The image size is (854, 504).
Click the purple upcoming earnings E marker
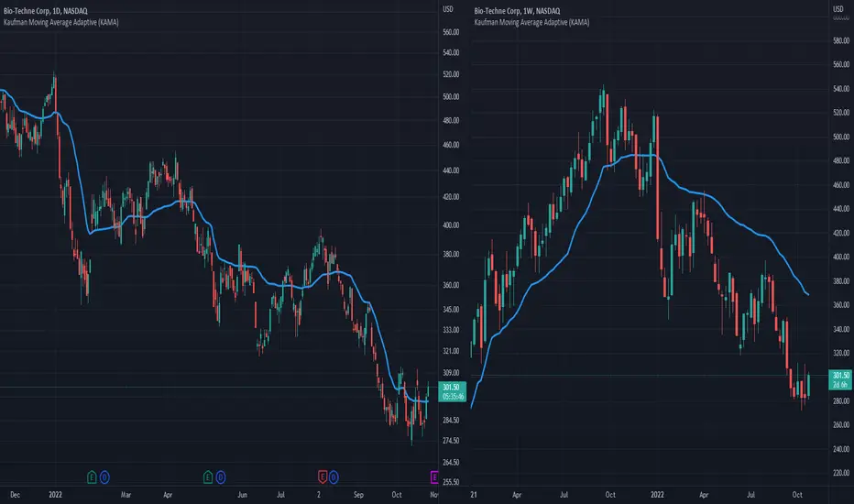click(434, 477)
